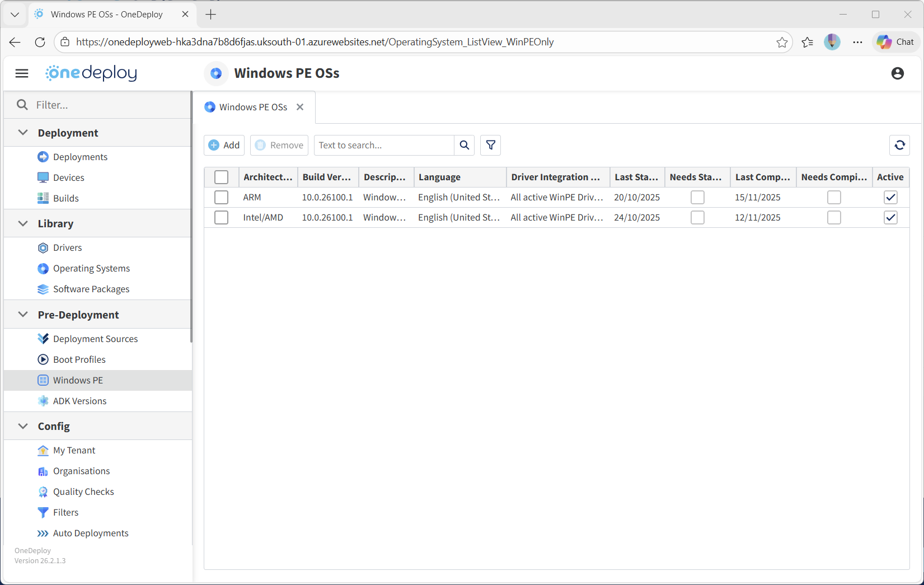
Task: Collapse the Config section
Action: (23, 426)
